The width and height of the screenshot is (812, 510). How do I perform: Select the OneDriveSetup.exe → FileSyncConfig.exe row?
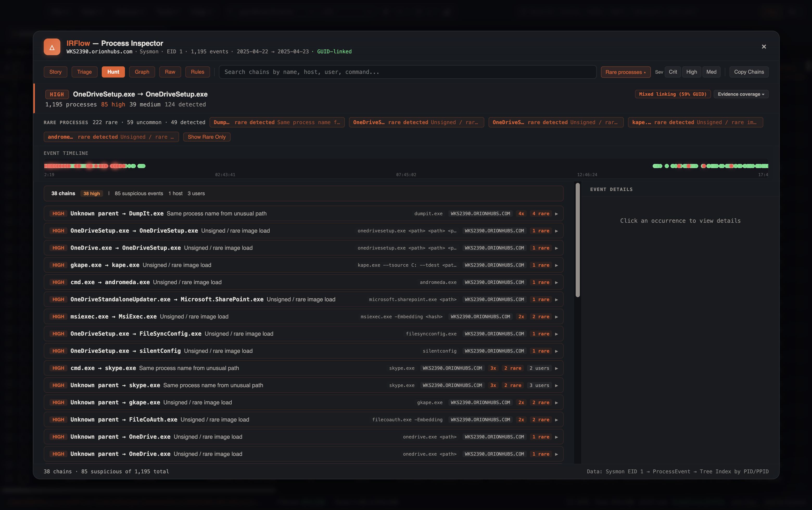click(x=303, y=334)
